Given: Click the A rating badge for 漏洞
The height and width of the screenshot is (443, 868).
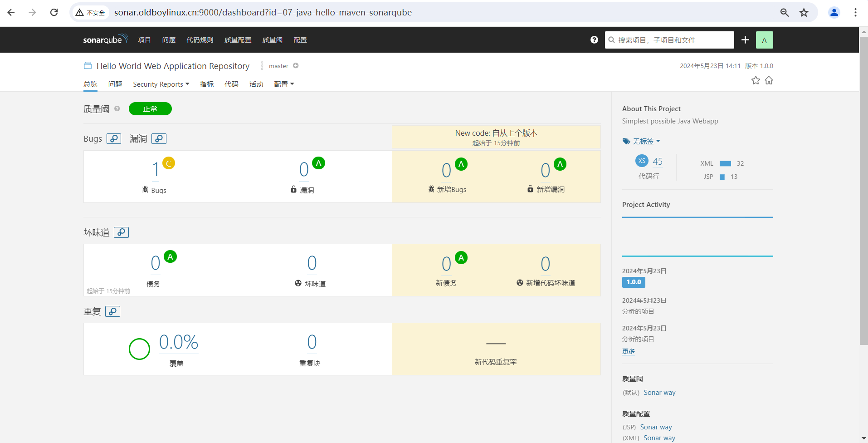Looking at the screenshot, I should [319, 163].
